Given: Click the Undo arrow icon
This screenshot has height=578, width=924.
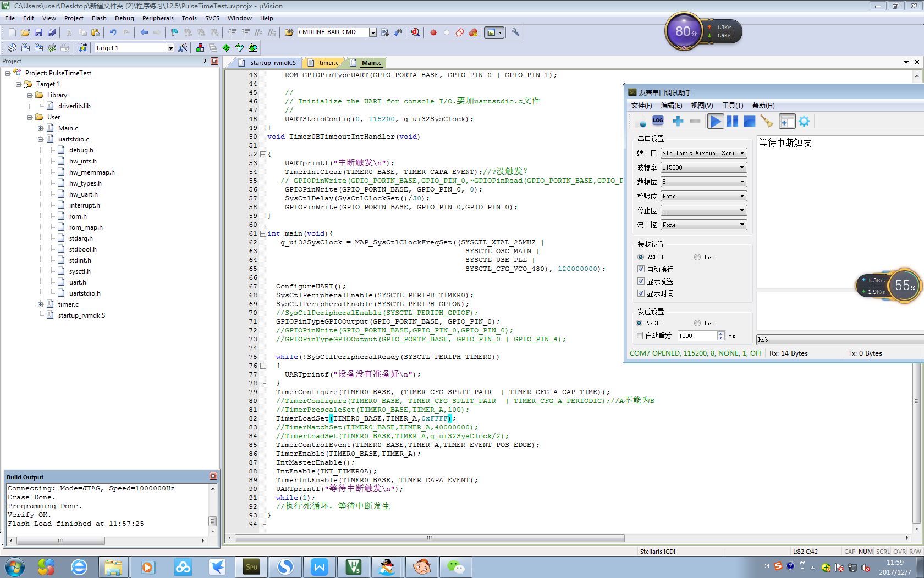Looking at the screenshot, I should 113,32.
